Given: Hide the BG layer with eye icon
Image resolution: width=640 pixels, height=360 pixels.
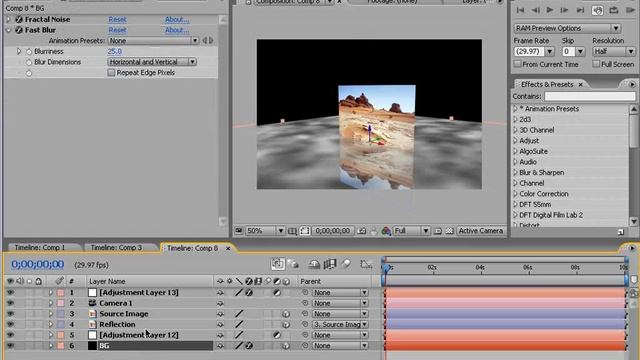Looking at the screenshot, I should (x=10, y=345).
